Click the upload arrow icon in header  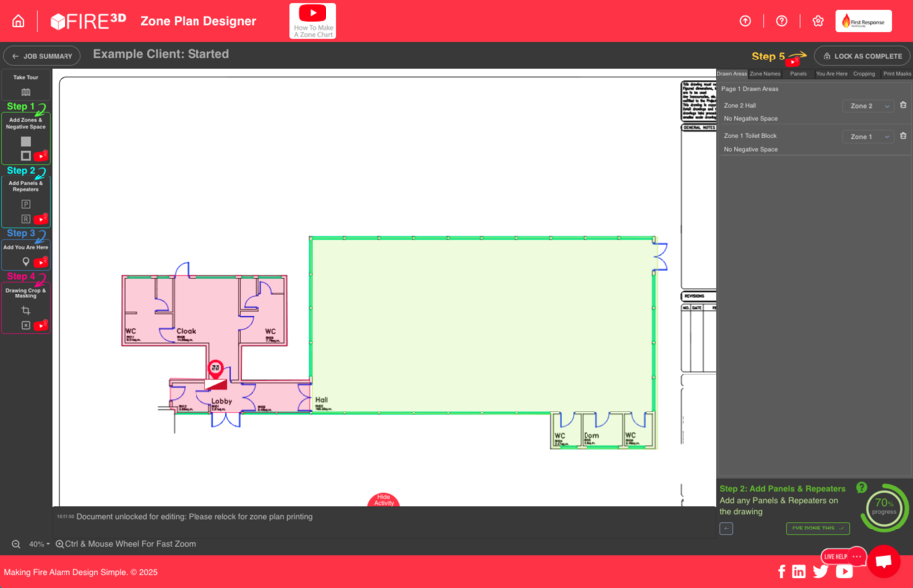point(745,21)
